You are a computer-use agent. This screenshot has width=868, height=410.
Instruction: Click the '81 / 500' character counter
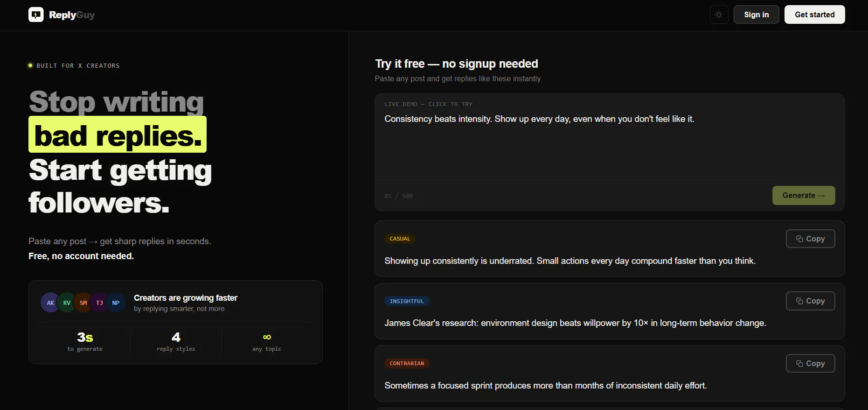pyautogui.click(x=399, y=196)
